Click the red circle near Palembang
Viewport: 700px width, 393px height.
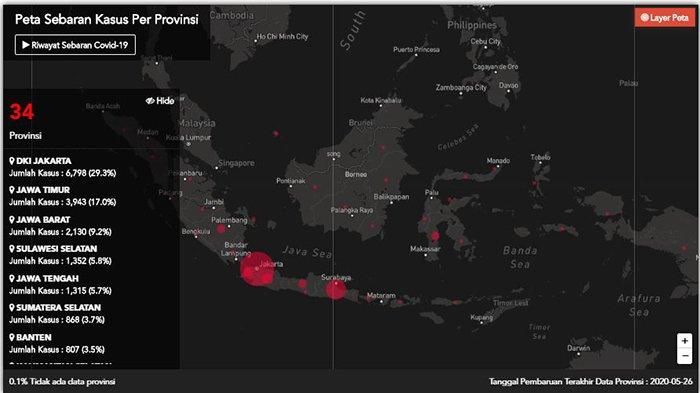pyautogui.click(x=221, y=229)
